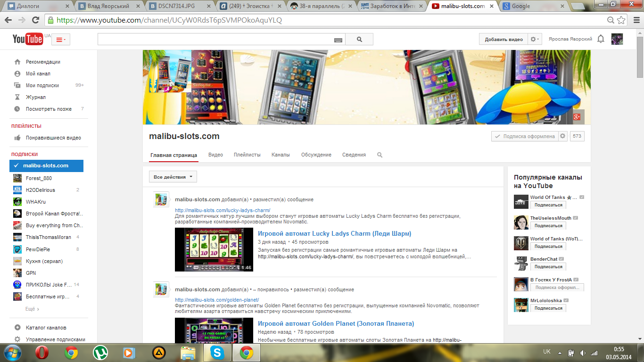
Task: Open the Журнал history item
Action: (x=36, y=97)
